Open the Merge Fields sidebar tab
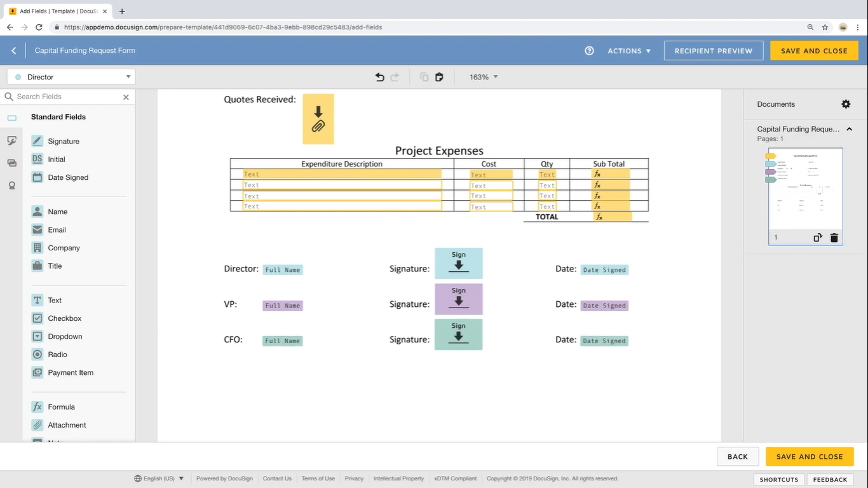Image resolution: width=868 pixels, height=488 pixels. click(x=11, y=163)
